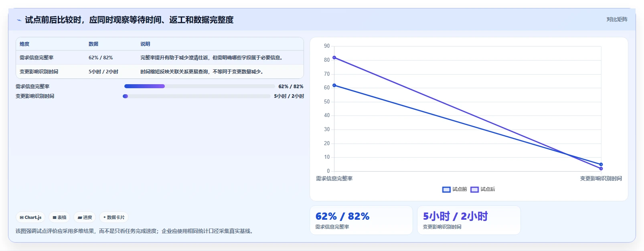Click the 5小时 / 2小时 data card
Viewport: 644px width, 251px height.
click(469, 220)
